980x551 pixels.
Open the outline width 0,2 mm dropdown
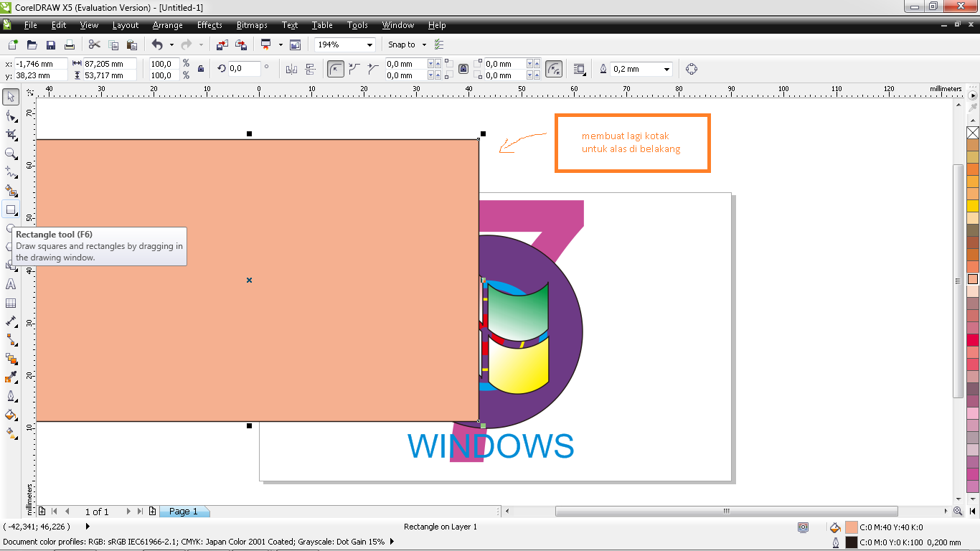[x=667, y=69]
